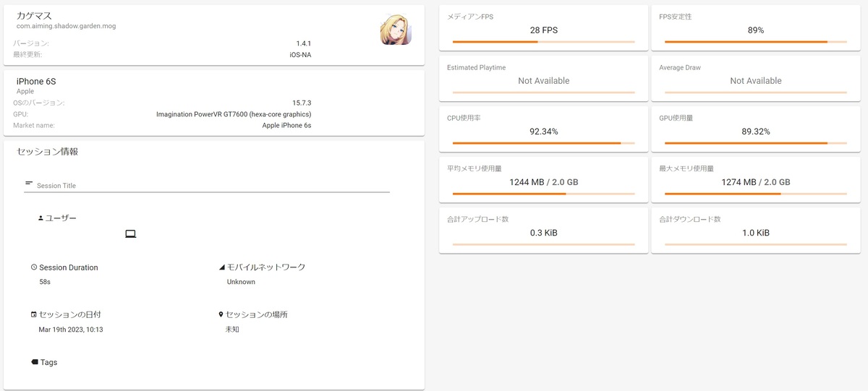This screenshot has width=868, height=391.
Task: Select the 最大メモリ使用量 metric card
Action: [x=755, y=178]
